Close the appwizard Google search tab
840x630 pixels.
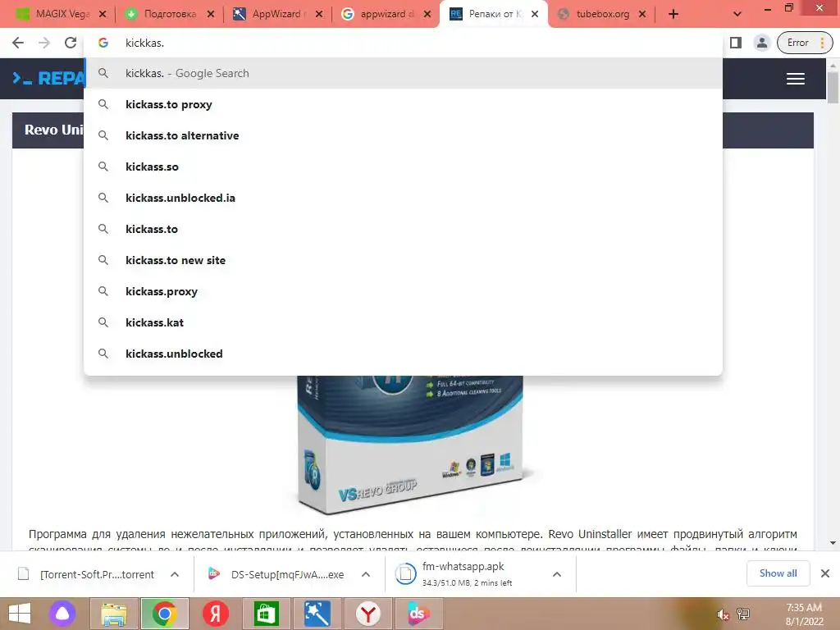coord(427,15)
